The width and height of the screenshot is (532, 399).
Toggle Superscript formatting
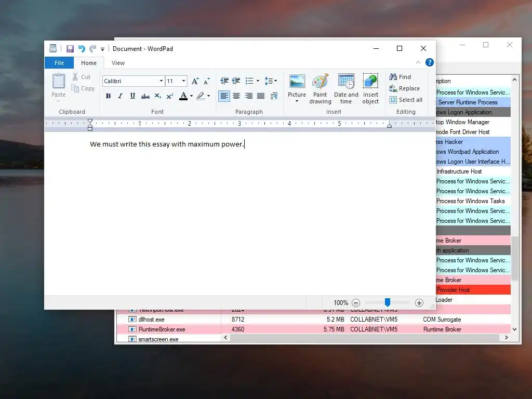(170, 96)
